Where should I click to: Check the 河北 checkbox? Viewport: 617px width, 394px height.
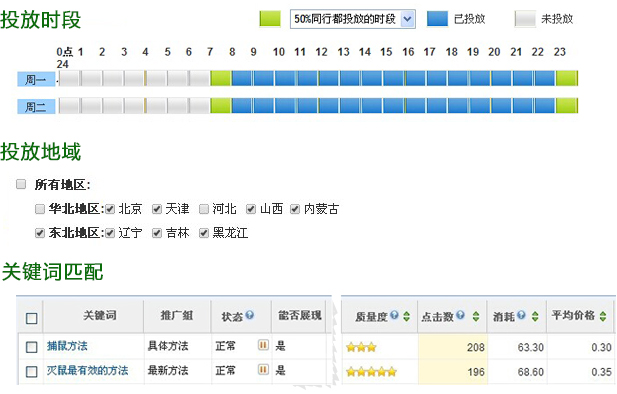click(x=204, y=209)
